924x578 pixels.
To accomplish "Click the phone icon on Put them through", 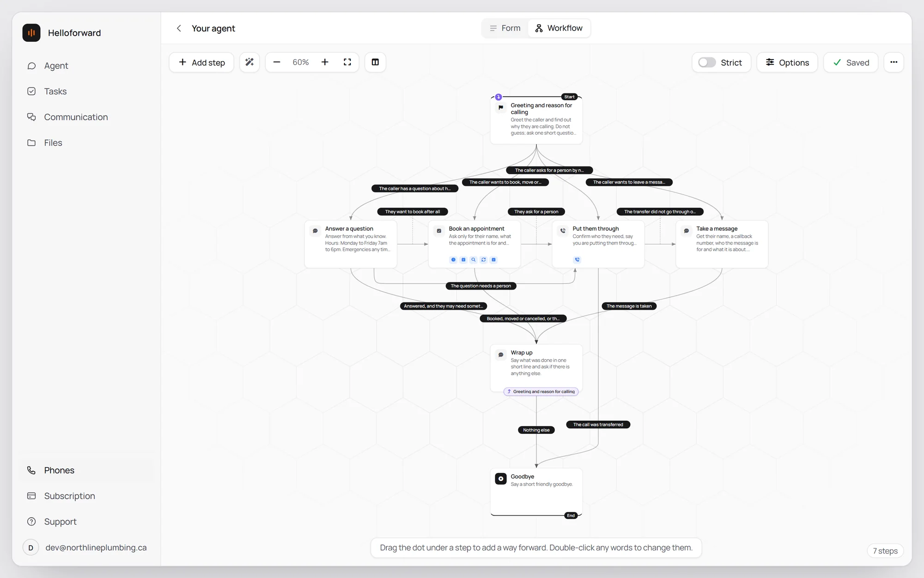I will click(563, 230).
